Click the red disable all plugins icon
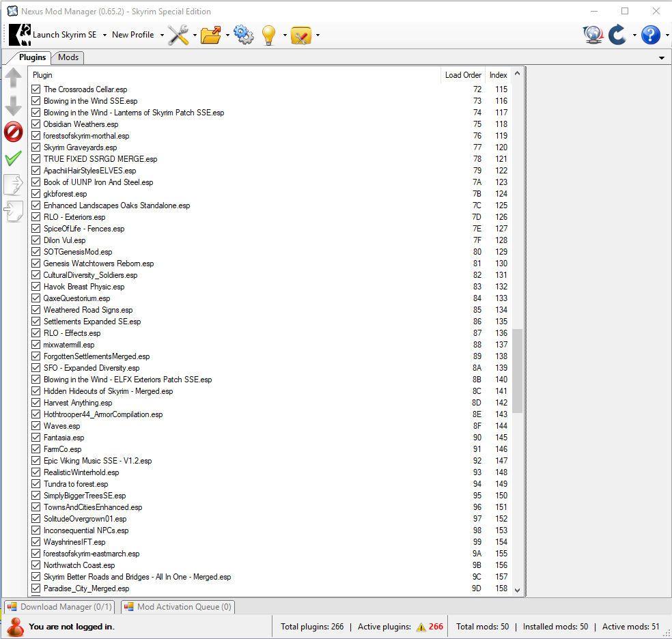The height and width of the screenshot is (639, 672). click(14, 132)
